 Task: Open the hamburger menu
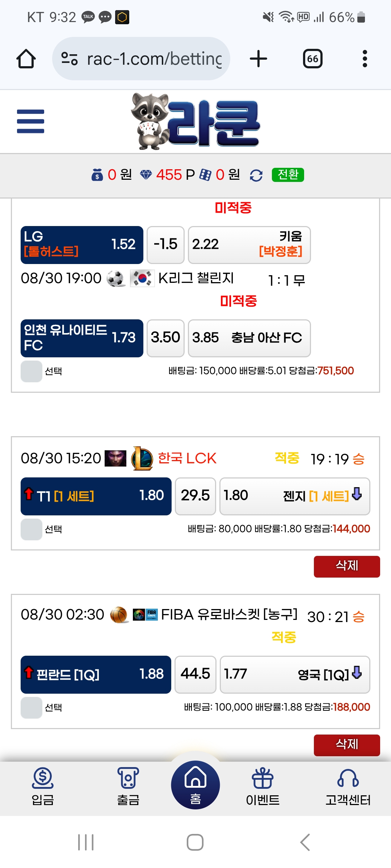30,121
